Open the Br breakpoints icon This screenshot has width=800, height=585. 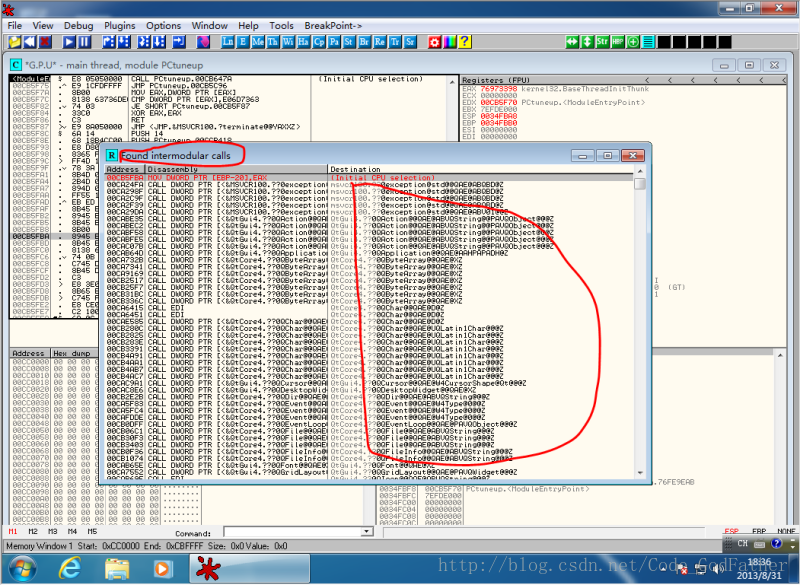[364, 42]
